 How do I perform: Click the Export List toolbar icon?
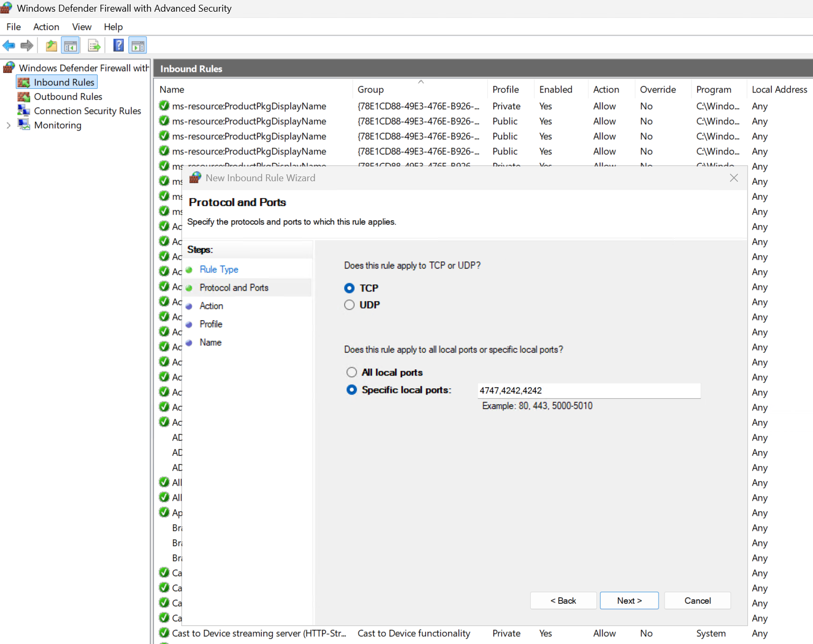tap(94, 46)
